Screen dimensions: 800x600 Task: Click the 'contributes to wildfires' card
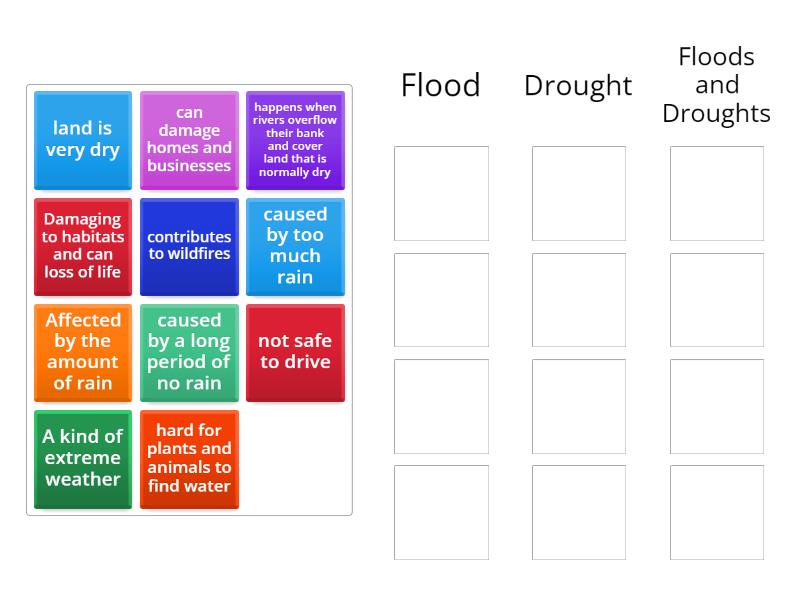[189, 246]
